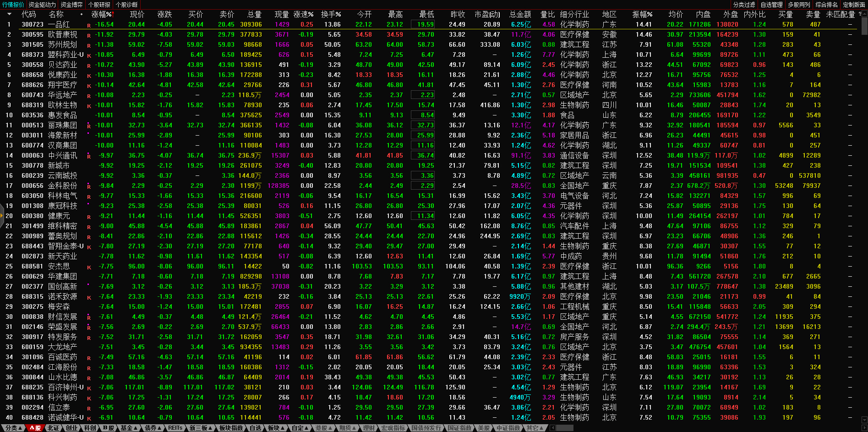
Task: Switch to the 资金驱动力 tab
Action: [42, 5]
